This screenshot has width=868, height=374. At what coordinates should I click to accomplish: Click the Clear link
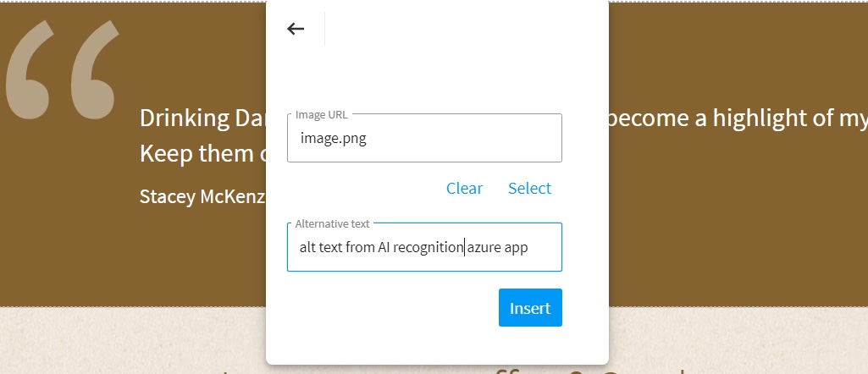(464, 189)
